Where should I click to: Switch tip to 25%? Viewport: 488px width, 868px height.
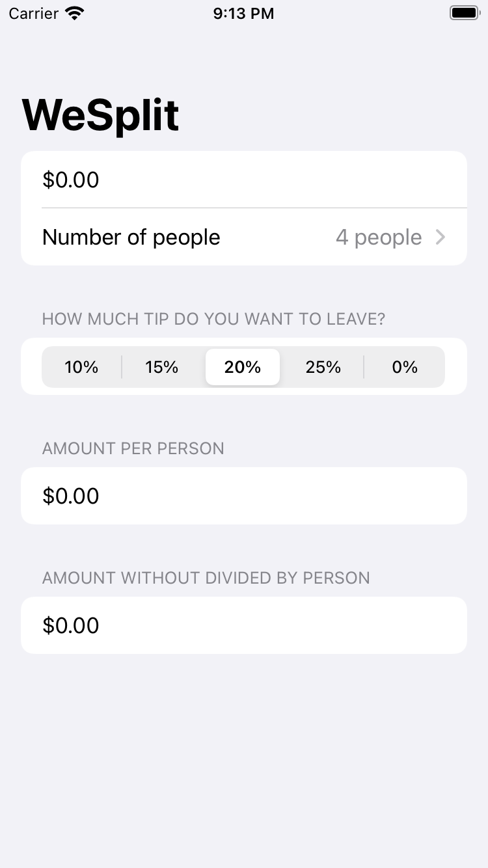(323, 367)
